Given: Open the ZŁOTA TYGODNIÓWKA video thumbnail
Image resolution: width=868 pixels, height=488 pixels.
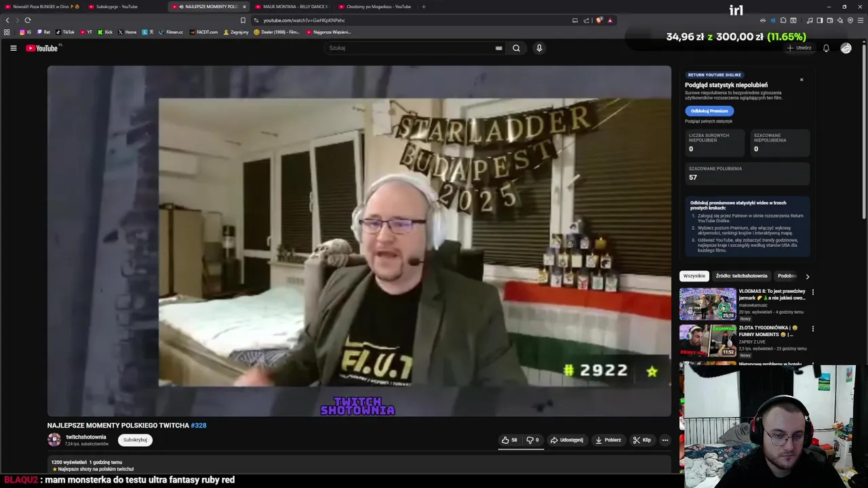Looking at the screenshot, I should click(x=708, y=340).
